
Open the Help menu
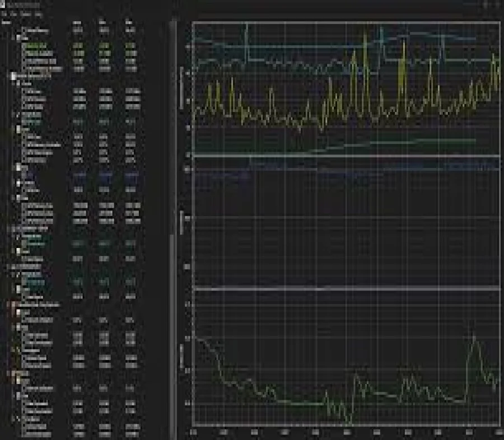click(x=38, y=14)
